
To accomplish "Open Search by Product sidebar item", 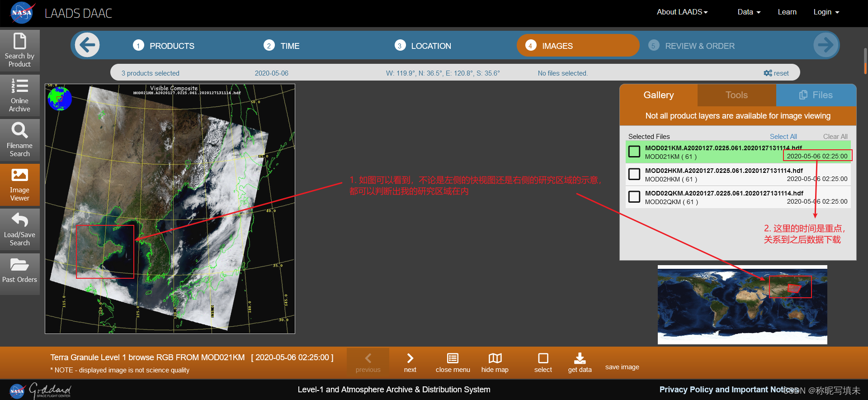I will coord(19,51).
